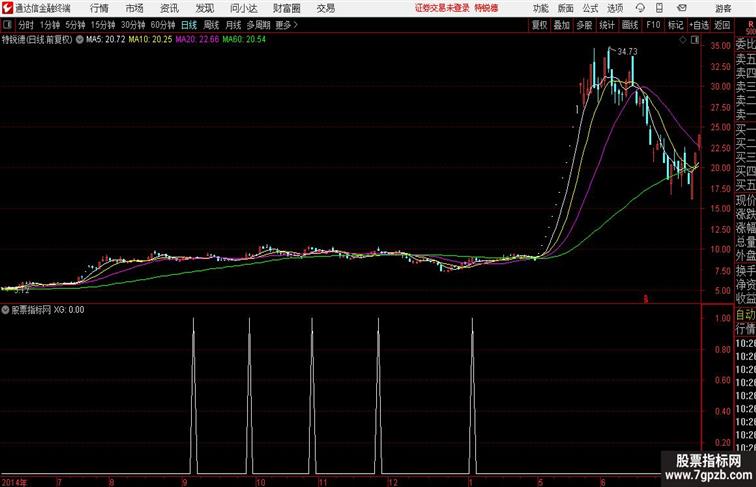Open the 行情 menu
756x487 pixels.
[99, 8]
